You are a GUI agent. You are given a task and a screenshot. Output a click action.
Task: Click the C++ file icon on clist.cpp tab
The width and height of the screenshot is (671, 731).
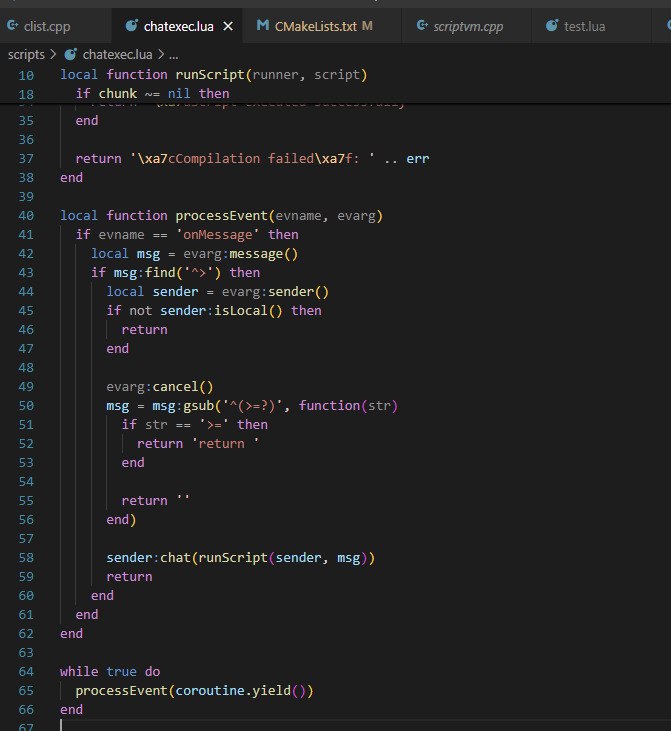13,26
